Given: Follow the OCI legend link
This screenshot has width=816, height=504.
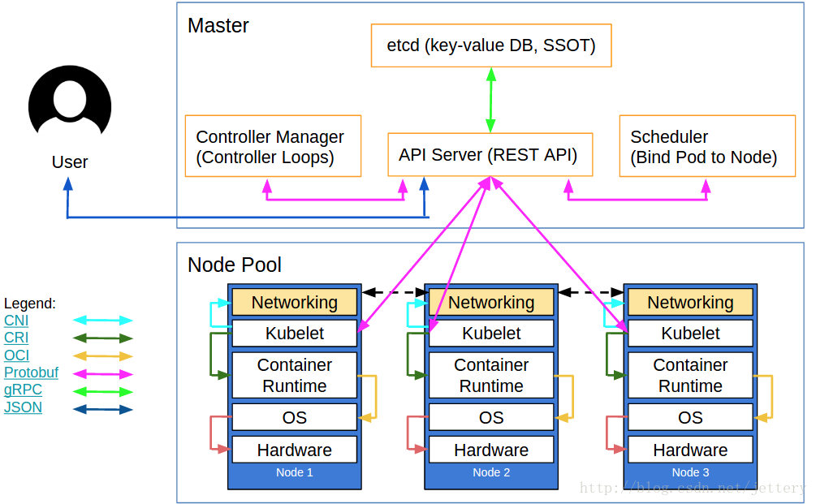Looking at the screenshot, I should coord(16,355).
